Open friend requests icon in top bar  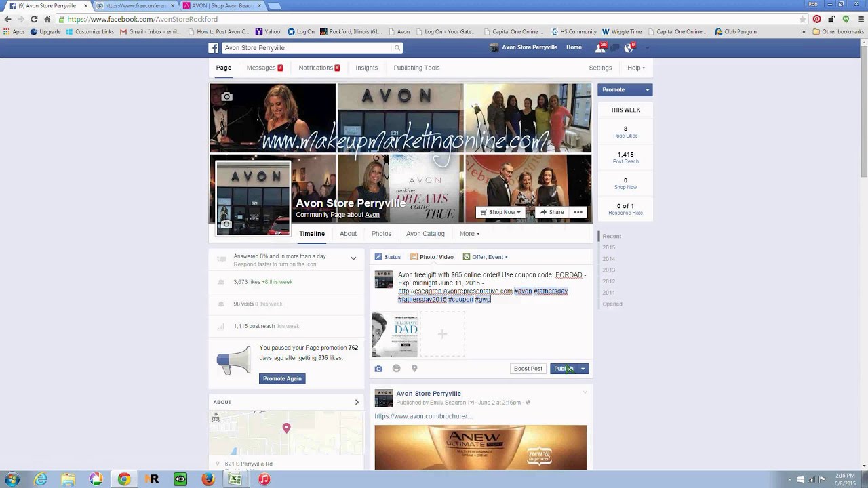(599, 48)
